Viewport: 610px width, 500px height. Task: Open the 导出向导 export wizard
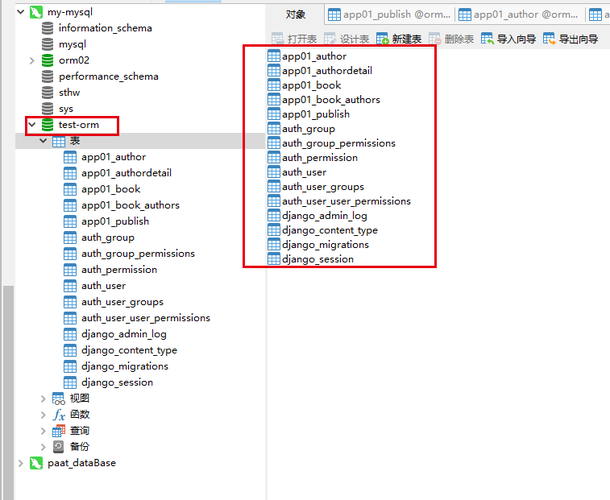(570, 39)
